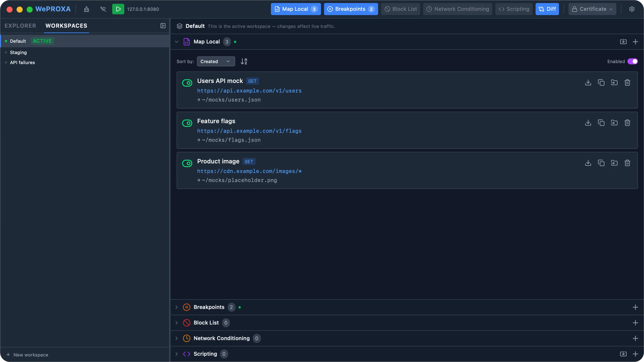Delete Users API mock rule
This screenshot has width=644, height=362.
[x=627, y=82]
